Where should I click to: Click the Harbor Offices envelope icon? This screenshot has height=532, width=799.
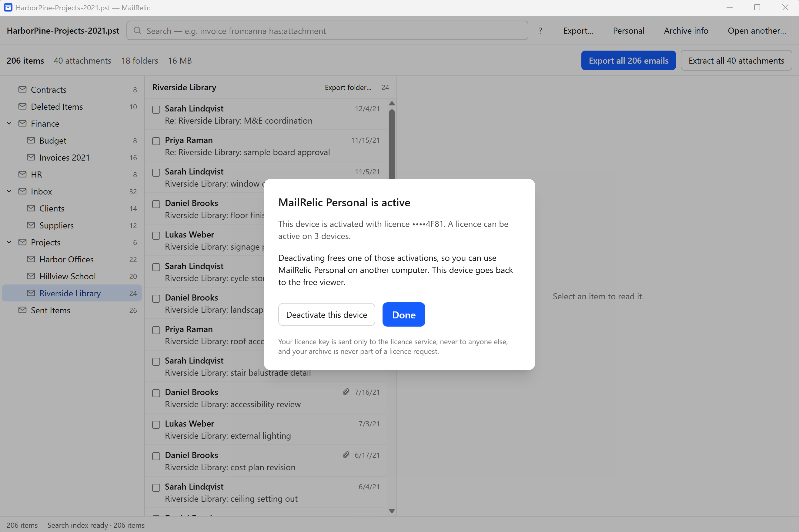(x=31, y=259)
